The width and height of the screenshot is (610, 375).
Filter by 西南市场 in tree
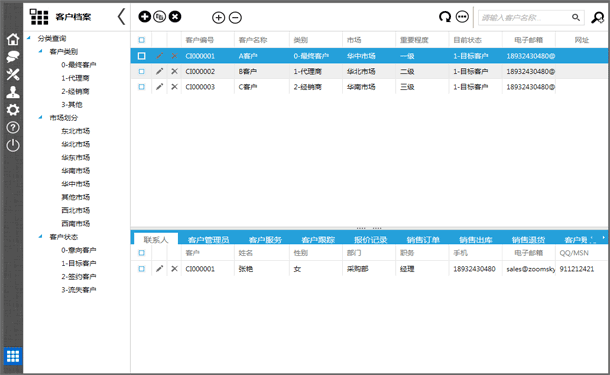tap(75, 223)
